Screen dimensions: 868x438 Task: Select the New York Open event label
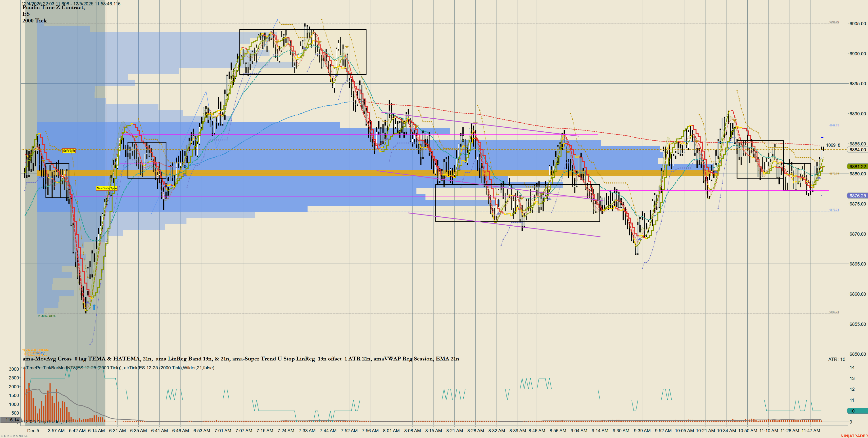pyautogui.click(x=107, y=188)
